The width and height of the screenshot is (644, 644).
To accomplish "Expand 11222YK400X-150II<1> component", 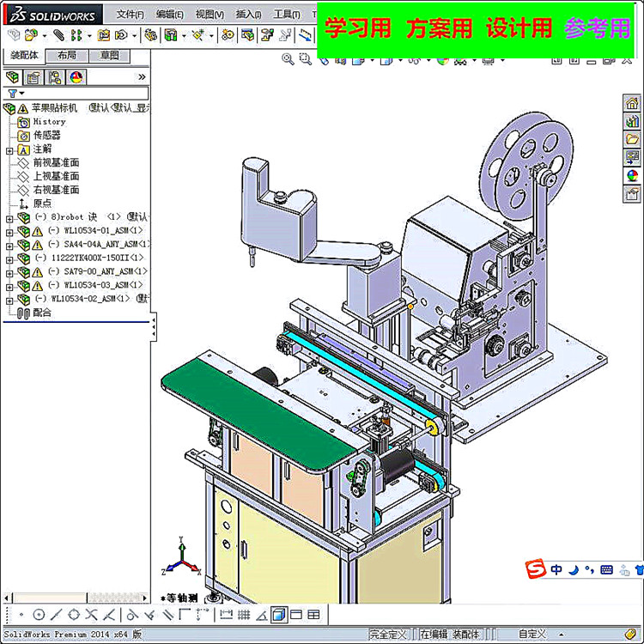I will tap(9, 259).
